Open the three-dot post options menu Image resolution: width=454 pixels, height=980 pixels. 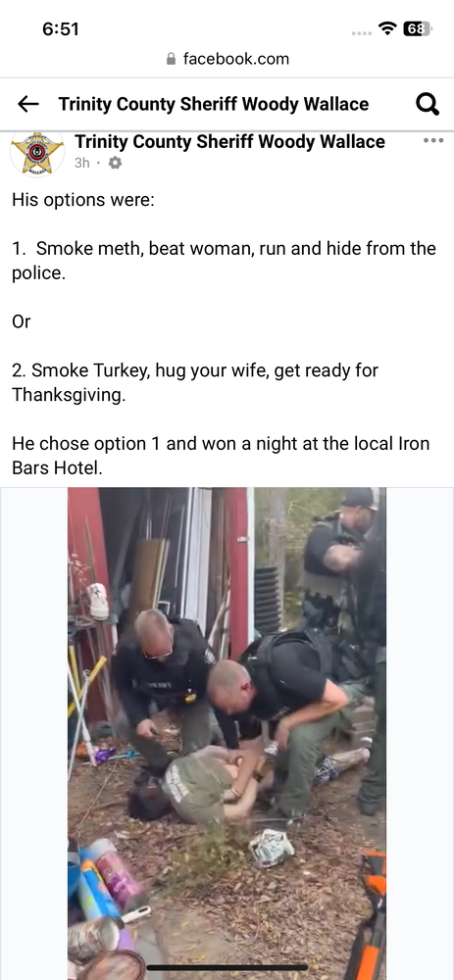click(x=432, y=140)
